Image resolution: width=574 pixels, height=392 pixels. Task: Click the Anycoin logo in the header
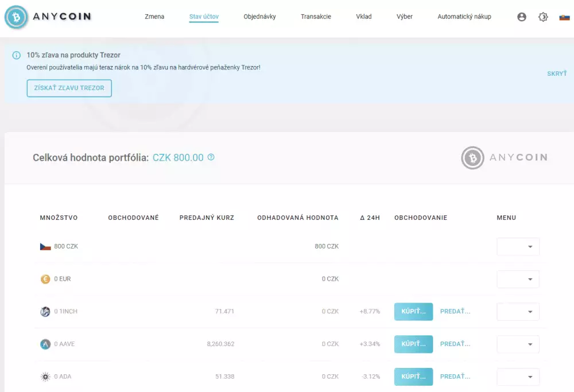click(47, 17)
